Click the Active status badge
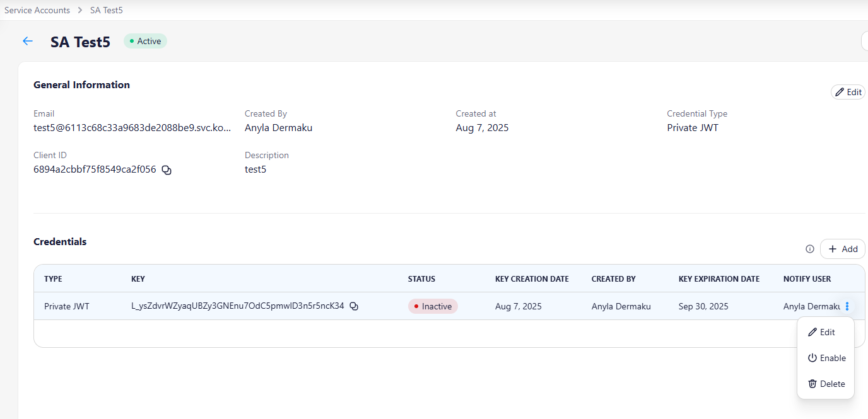Viewport: 868px width, 419px height. click(145, 42)
